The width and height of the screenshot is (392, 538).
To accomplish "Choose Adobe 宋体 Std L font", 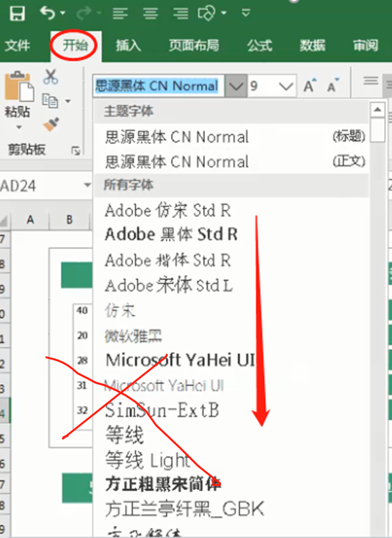I will pyautogui.click(x=232, y=286).
